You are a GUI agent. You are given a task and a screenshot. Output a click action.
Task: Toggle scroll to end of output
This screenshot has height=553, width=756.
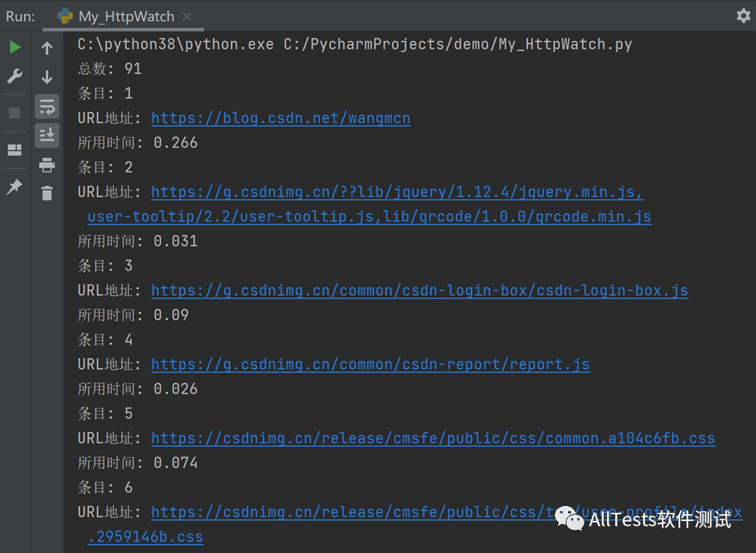click(x=47, y=135)
